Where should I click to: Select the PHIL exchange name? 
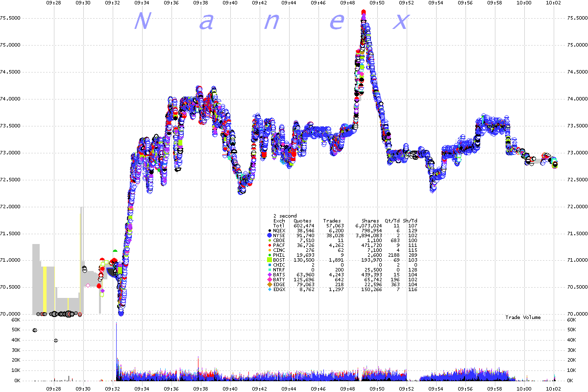click(x=279, y=255)
